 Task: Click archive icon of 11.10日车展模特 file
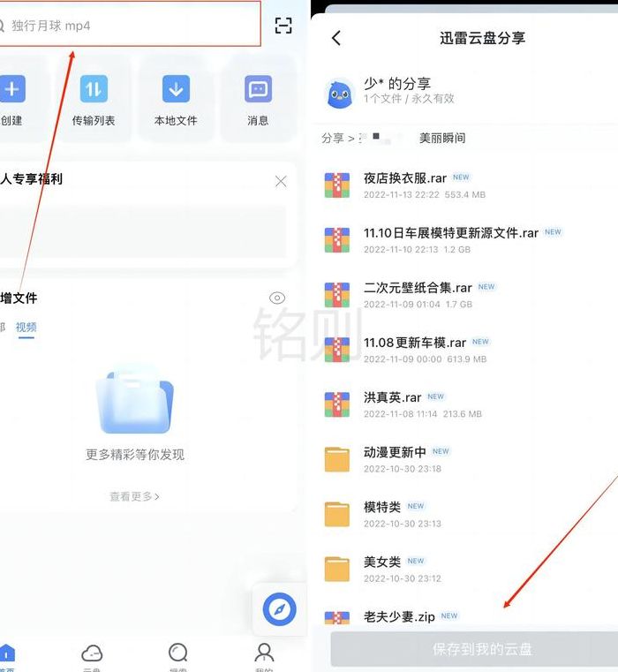(x=337, y=240)
